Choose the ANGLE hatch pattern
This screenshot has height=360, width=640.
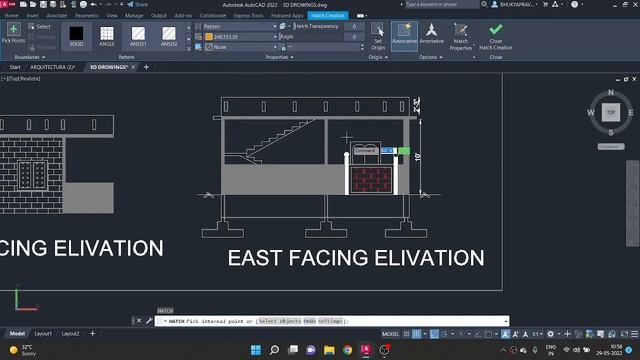point(107,36)
